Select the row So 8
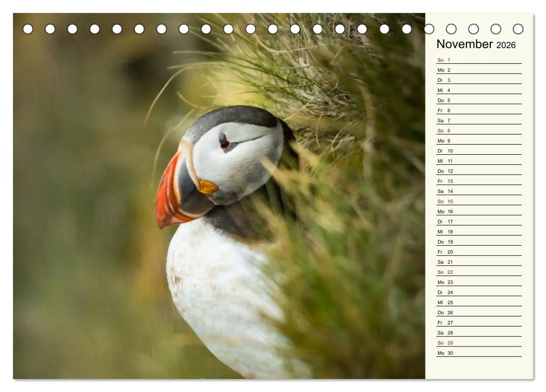Screen dimensions: 546x392 [x=479, y=130]
